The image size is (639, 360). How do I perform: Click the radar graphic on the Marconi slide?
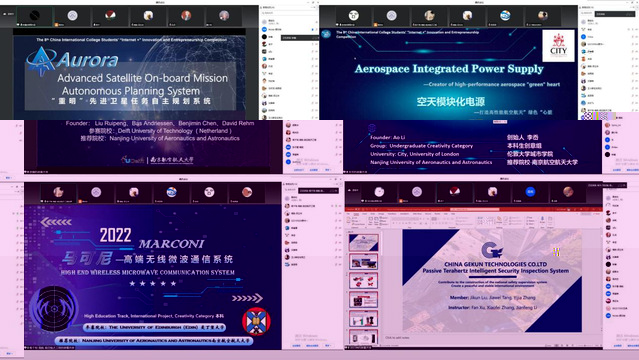[x=54, y=308]
